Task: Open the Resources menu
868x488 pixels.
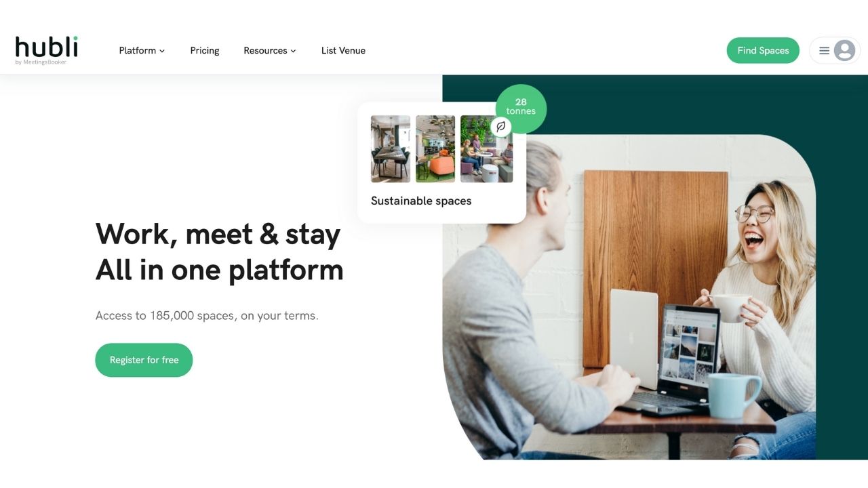Action: [270, 51]
